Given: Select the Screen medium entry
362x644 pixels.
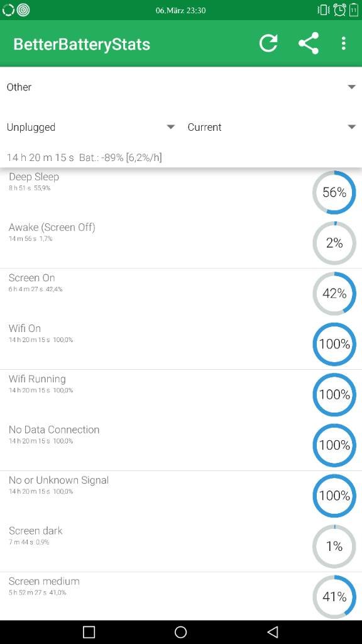Looking at the screenshot, I should click(x=181, y=597).
